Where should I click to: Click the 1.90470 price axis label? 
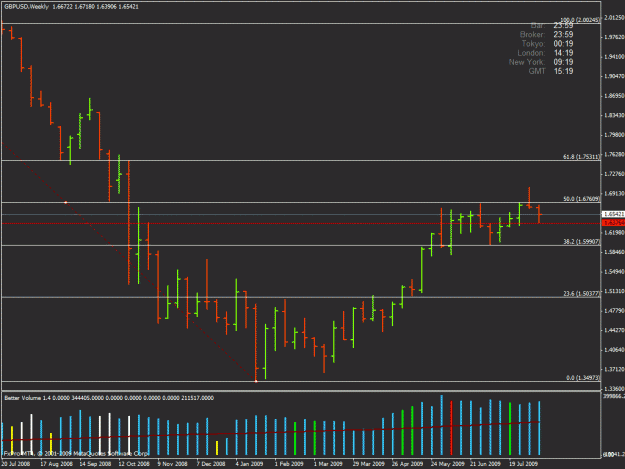(x=614, y=76)
